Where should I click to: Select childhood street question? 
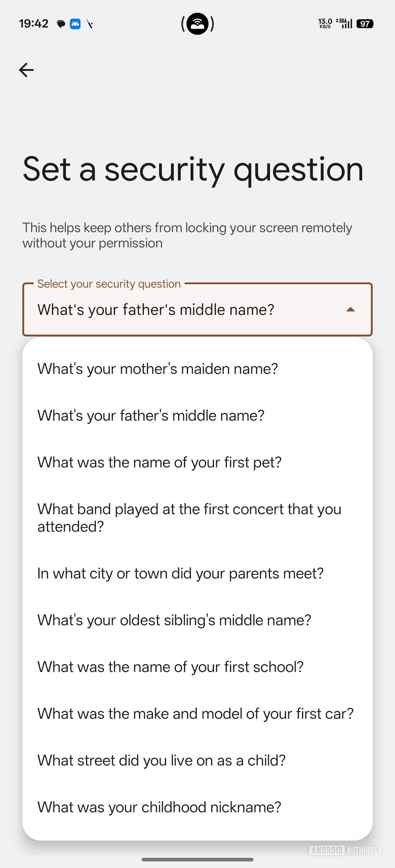(161, 760)
